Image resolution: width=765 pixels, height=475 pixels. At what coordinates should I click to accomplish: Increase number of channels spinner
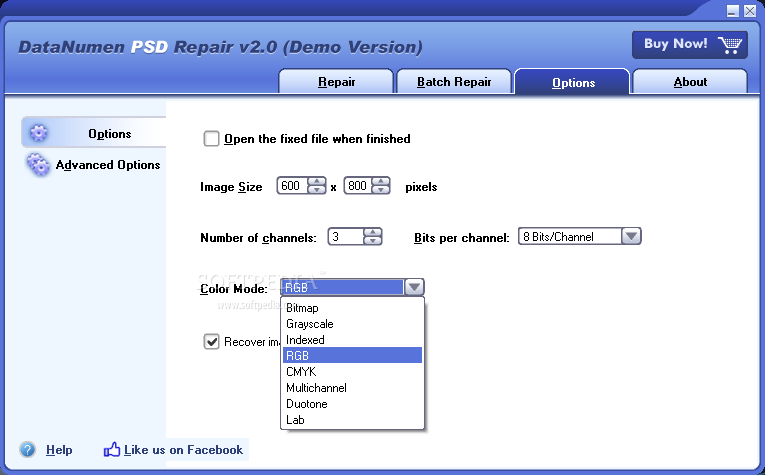coord(373,232)
